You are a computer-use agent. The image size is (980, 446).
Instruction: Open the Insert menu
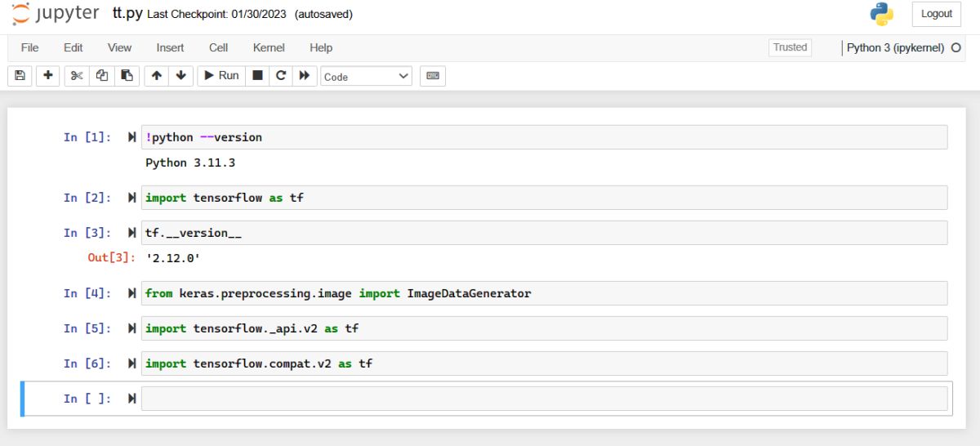[170, 47]
